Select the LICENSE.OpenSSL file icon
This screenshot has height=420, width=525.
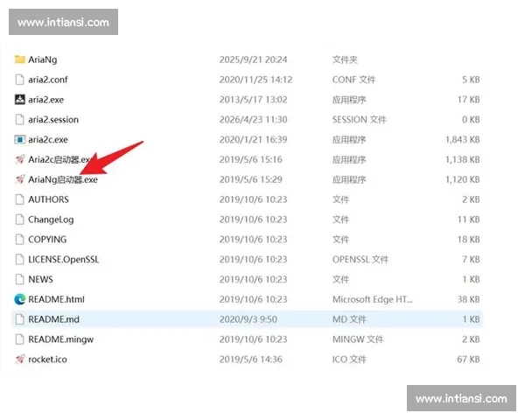point(20,260)
